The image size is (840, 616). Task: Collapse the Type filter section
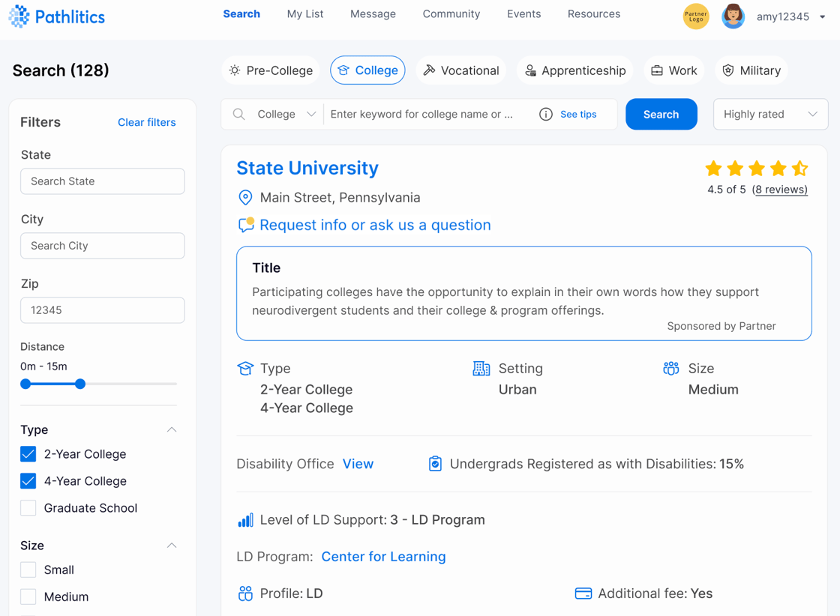(x=172, y=430)
